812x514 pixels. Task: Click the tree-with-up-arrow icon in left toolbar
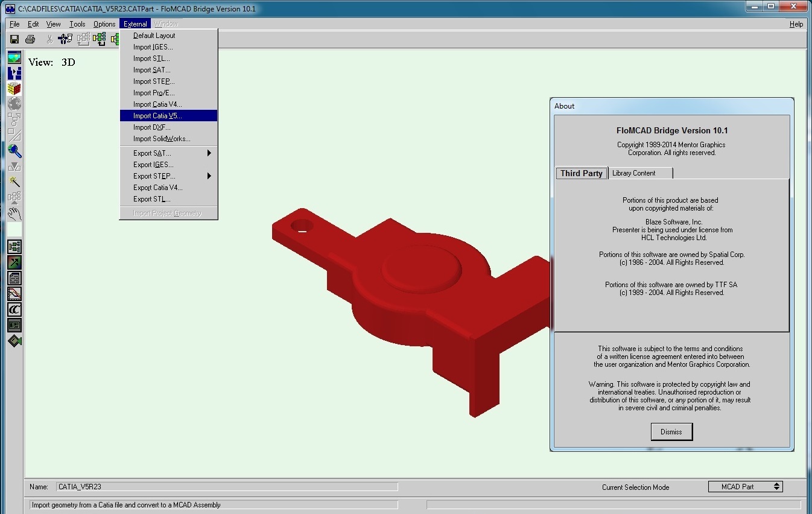tap(14, 198)
